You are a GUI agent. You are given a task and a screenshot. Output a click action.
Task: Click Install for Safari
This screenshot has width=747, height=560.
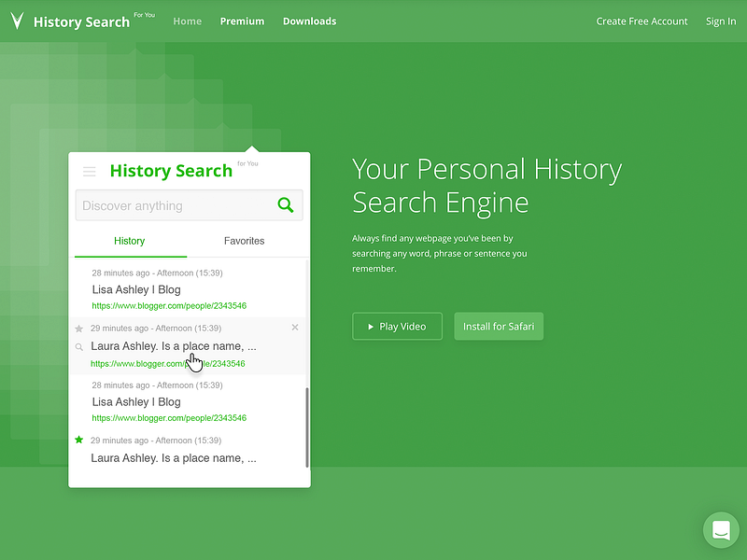(499, 326)
